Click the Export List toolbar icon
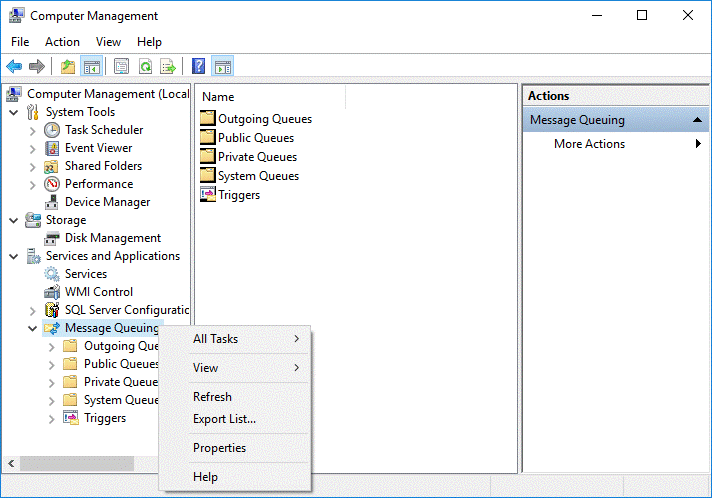Screen dimensions: 712x498 [168, 67]
